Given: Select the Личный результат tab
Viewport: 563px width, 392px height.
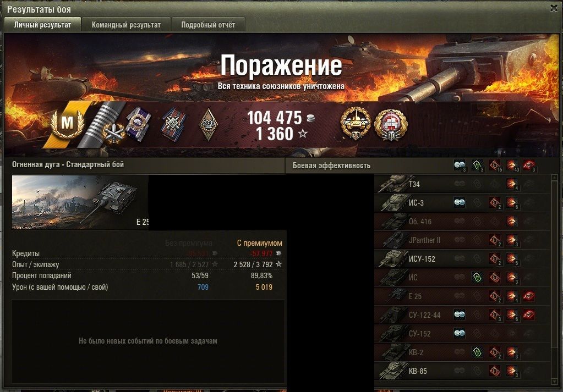Looking at the screenshot, I should tap(42, 25).
